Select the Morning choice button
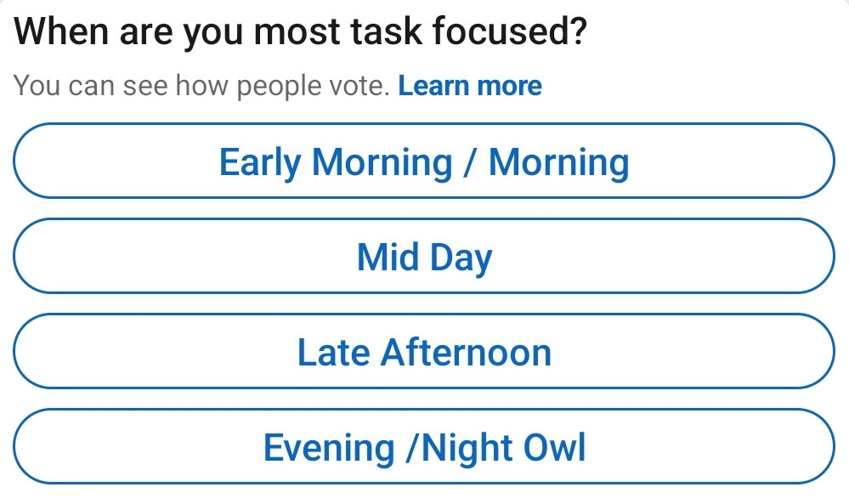This screenshot has height=504, width=849. (424, 161)
